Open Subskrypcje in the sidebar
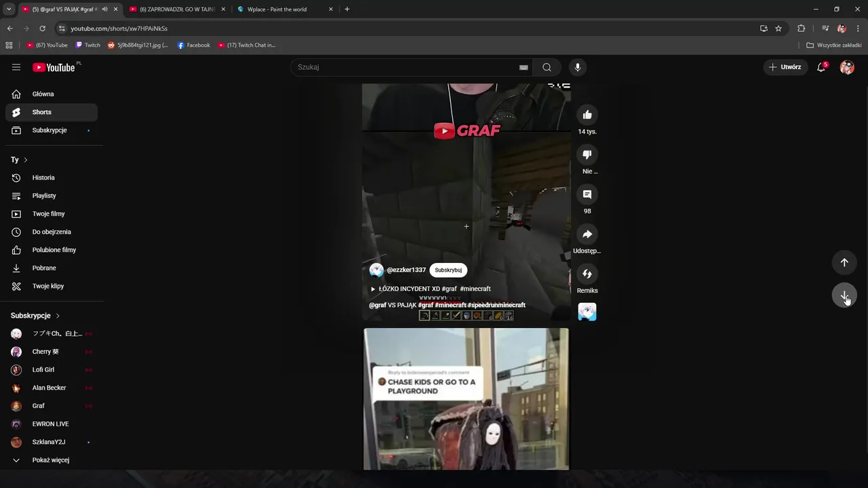Viewport: 868px width, 488px height. (x=52, y=130)
